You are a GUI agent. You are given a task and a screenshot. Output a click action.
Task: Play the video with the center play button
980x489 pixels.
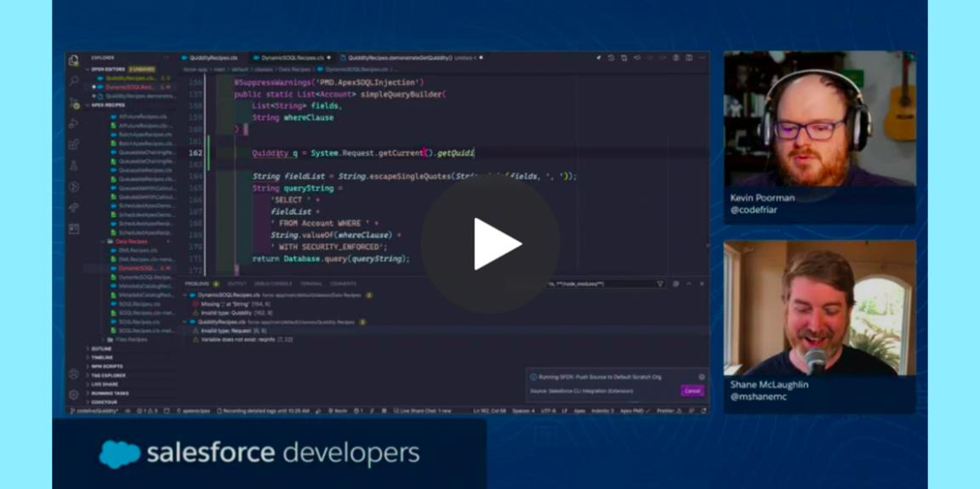(490, 244)
